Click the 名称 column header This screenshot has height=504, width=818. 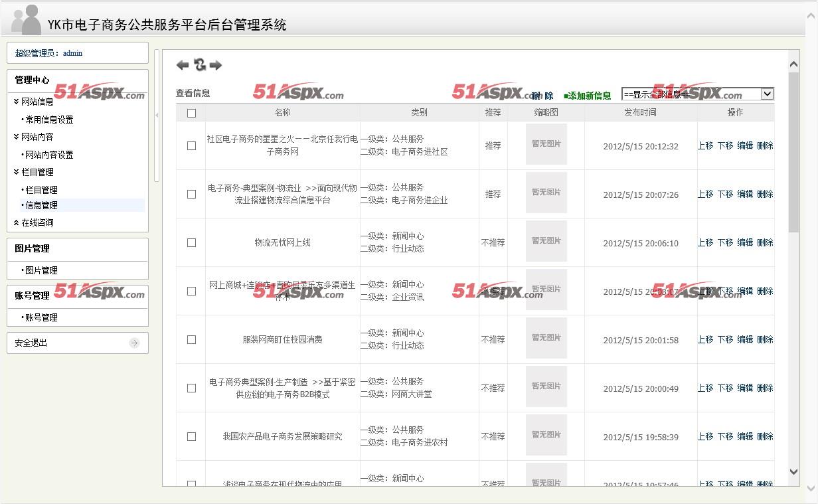283,113
